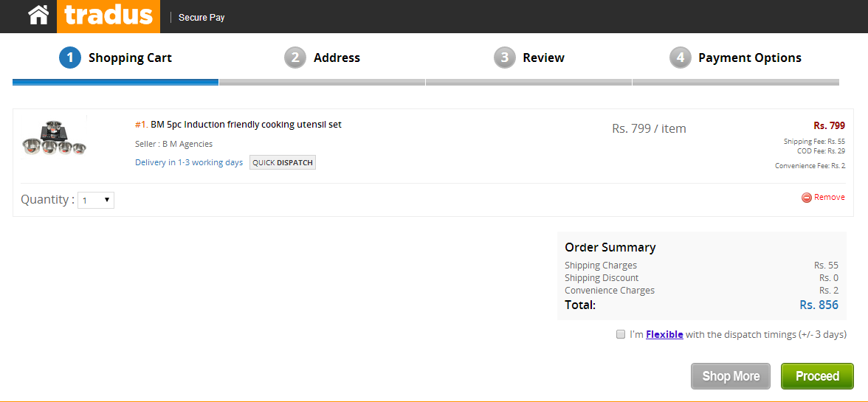Select step 1 circle icon
868x402 pixels.
point(70,58)
